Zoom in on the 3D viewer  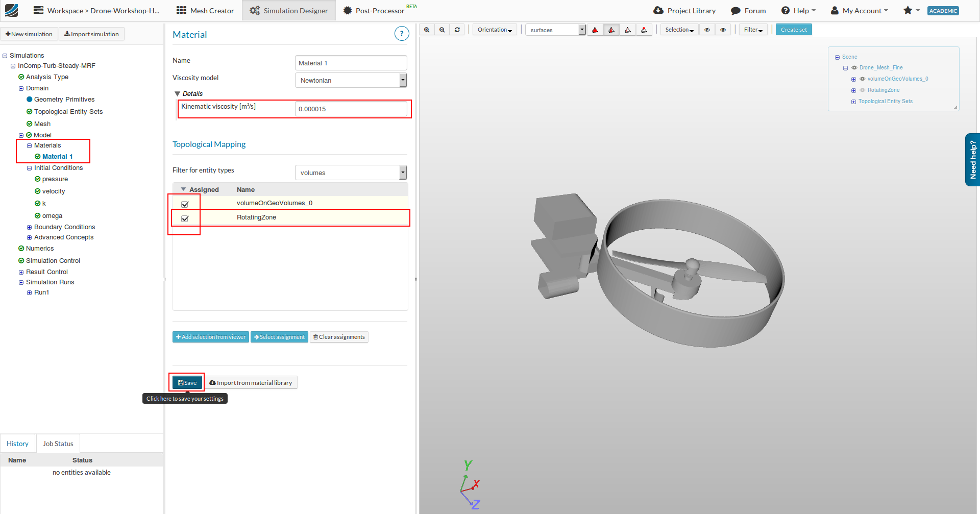(x=427, y=30)
